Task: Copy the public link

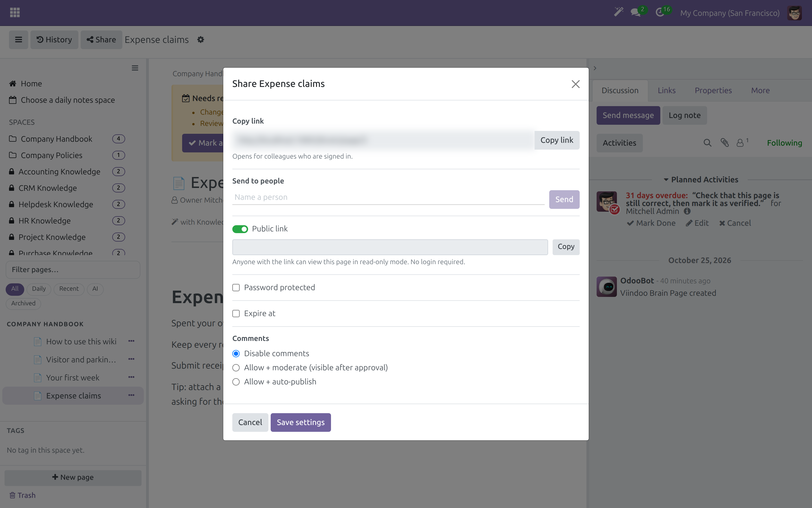Action: coord(566,247)
